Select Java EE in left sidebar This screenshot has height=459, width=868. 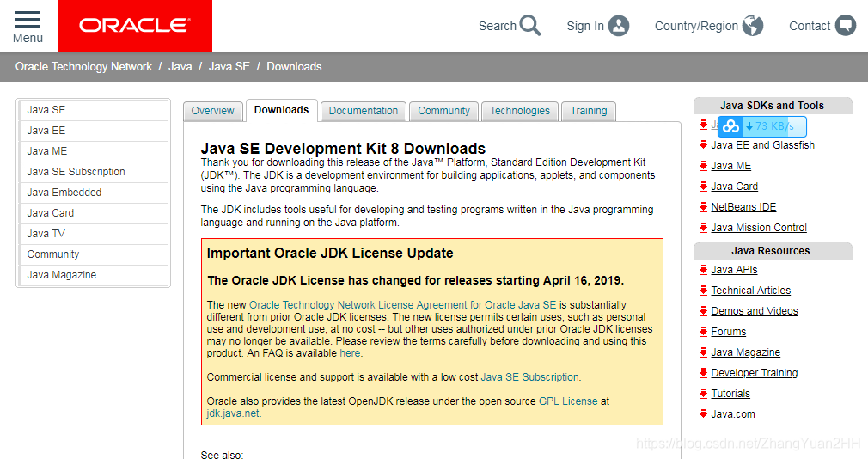point(95,131)
